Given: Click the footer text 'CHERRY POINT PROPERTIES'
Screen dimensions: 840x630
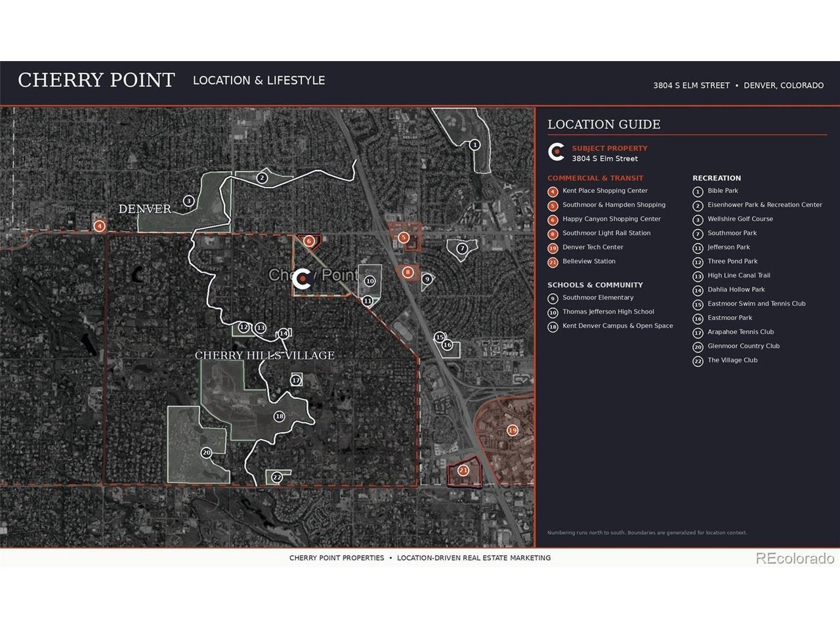Looking at the screenshot, I should click(337, 558).
